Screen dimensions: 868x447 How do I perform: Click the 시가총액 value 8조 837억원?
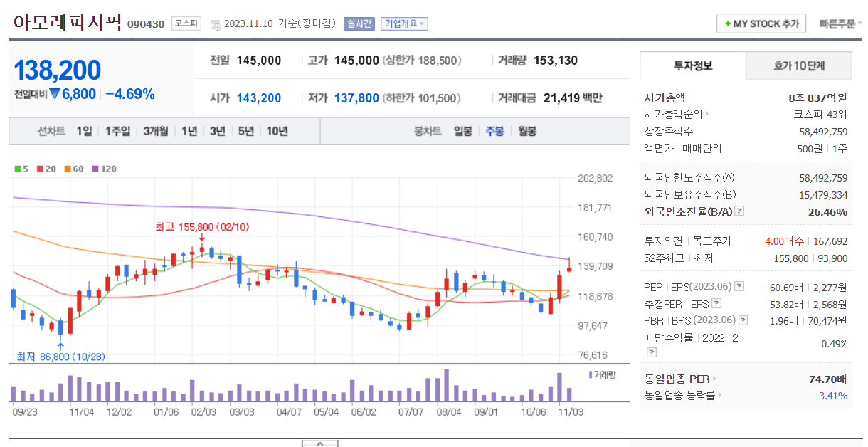point(817,98)
